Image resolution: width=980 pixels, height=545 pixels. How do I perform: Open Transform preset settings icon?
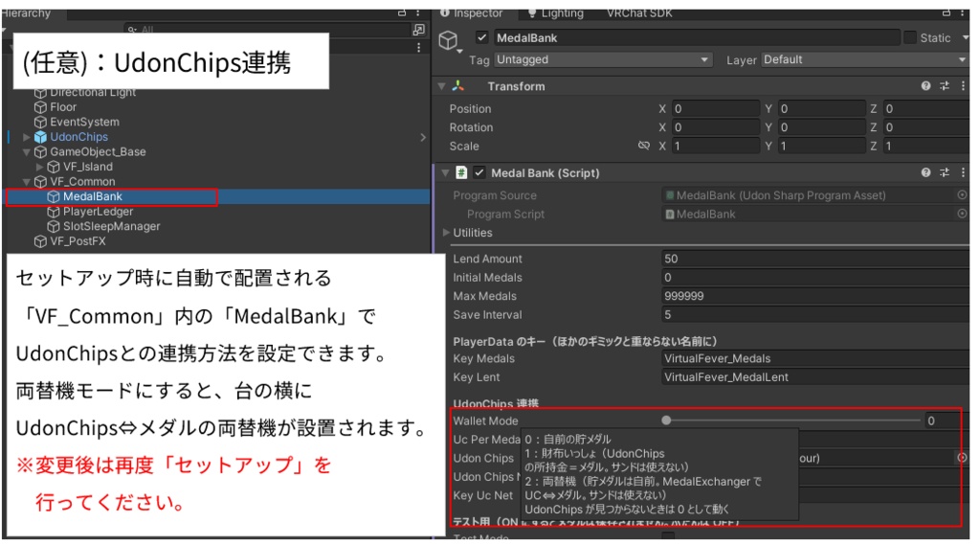point(945,85)
